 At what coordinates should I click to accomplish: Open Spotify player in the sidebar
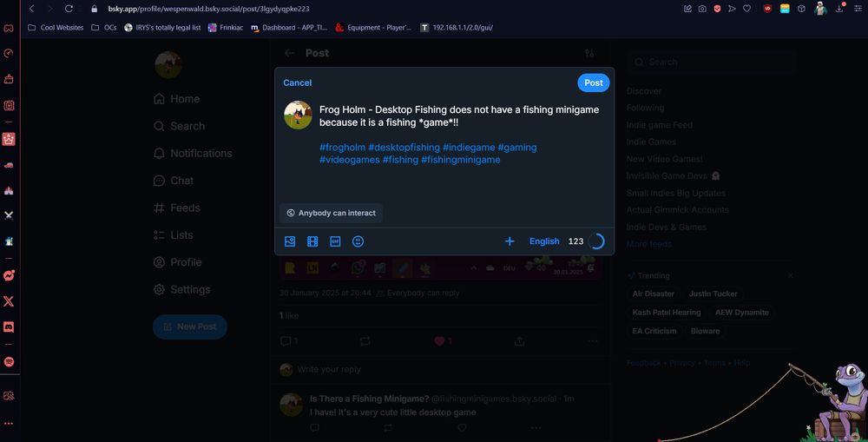coord(9,362)
